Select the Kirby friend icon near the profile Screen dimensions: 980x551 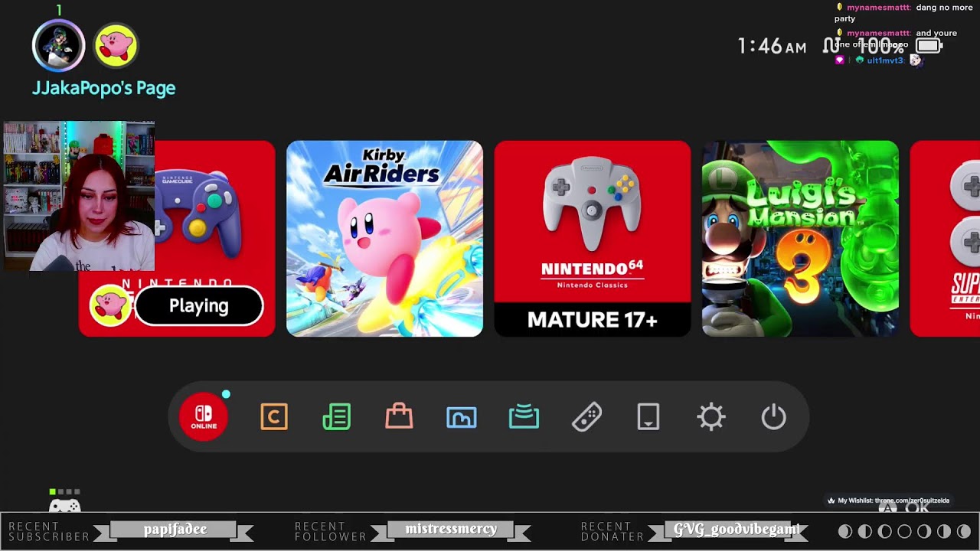(x=115, y=46)
